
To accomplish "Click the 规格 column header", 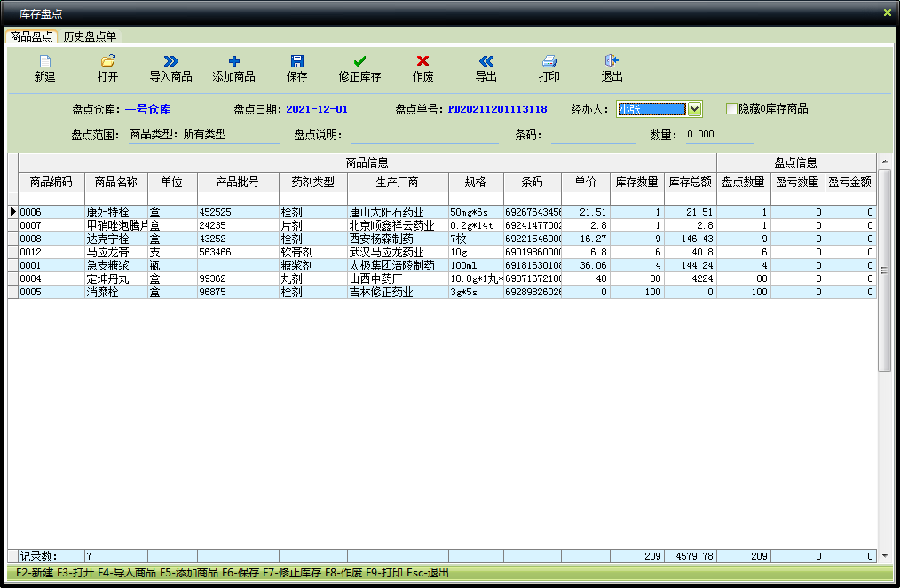I will click(x=476, y=183).
